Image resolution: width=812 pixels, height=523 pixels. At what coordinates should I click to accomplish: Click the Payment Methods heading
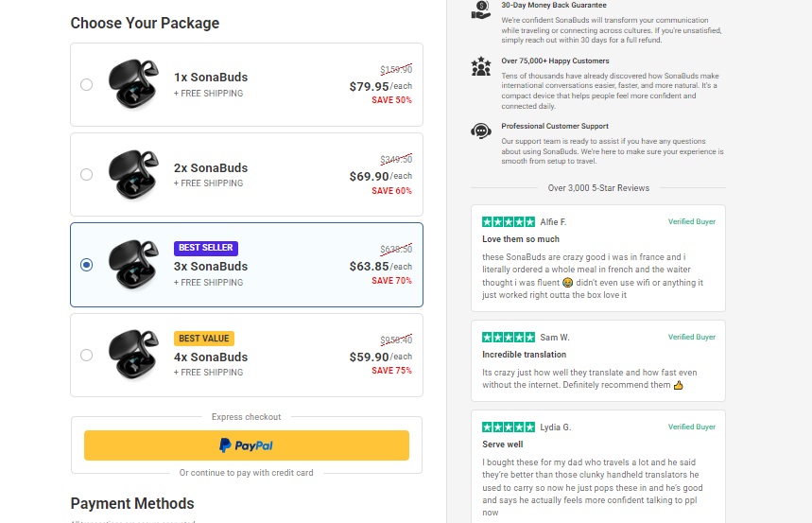point(132,503)
